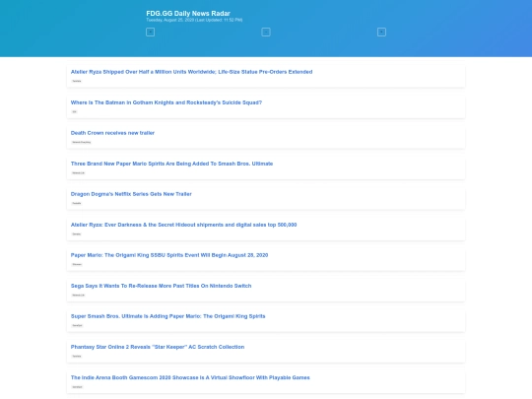Open Phantasy Star Online 2 Star Keeper article
The height and width of the screenshot is (399, 532).
158,347
